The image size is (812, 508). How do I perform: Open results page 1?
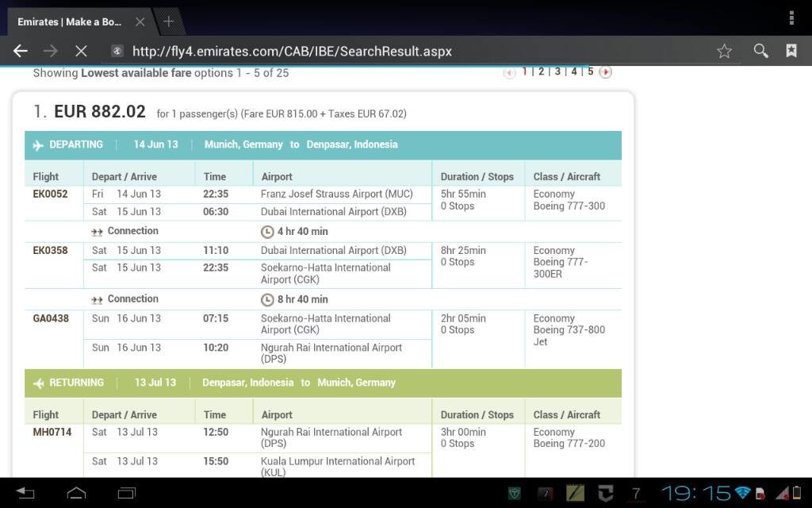click(x=525, y=71)
